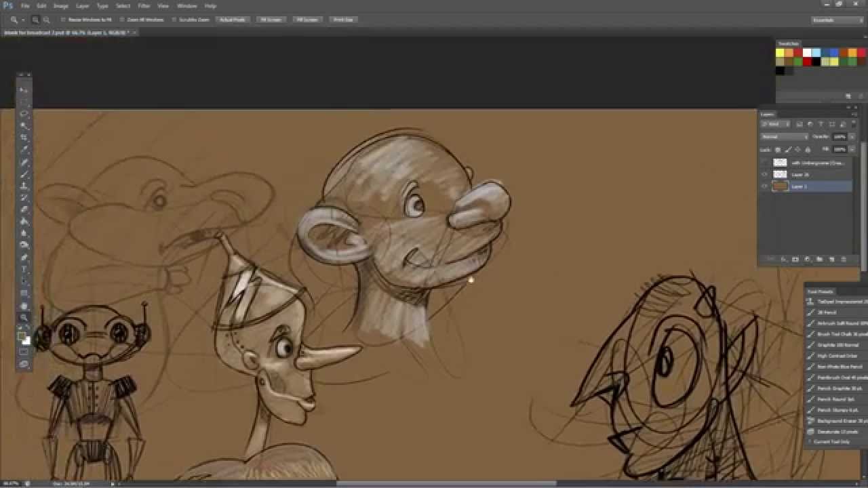Create new swatch in Swatches panel
The width and height of the screenshot is (868, 488).
848,96
